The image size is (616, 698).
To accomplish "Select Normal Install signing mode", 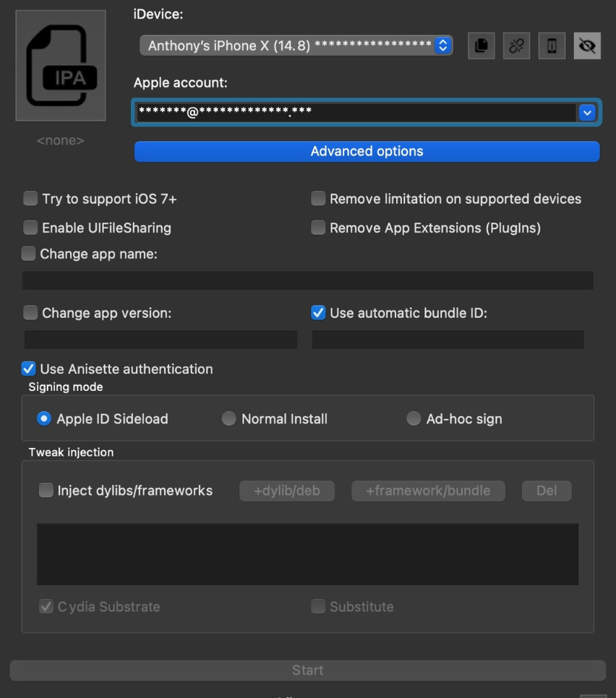I will tap(228, 419).
